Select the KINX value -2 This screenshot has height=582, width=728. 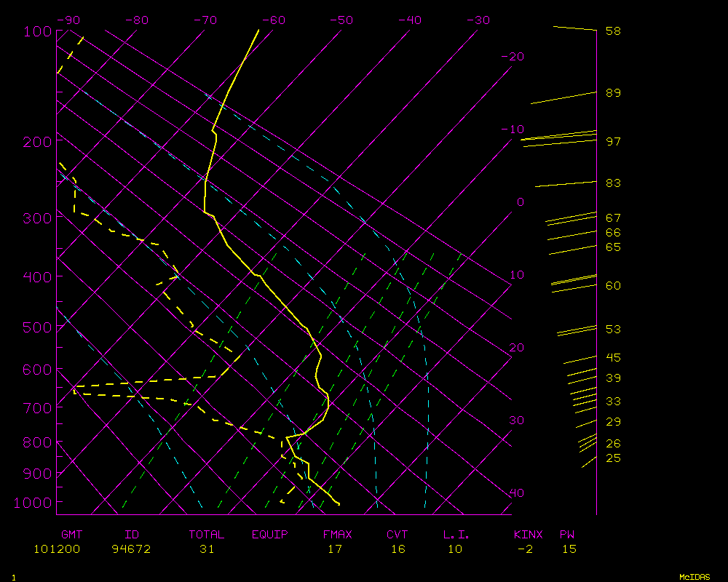point(525,549)
